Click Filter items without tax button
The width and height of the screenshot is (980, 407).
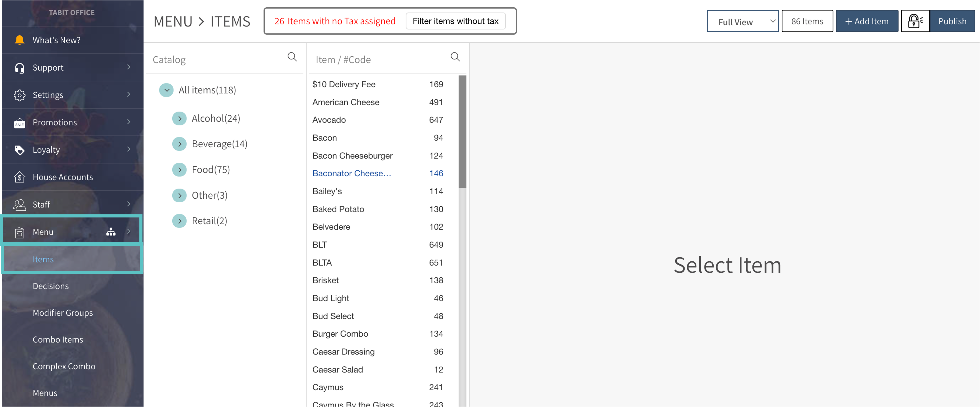pyautogui.click(x=455, y=21)
